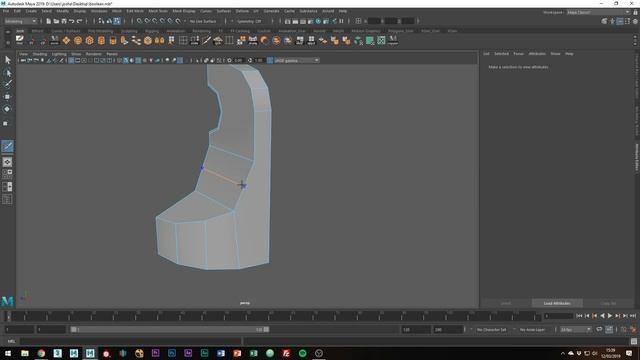Open viewport Shading menu
640x360 pixels.
[40, 54]
